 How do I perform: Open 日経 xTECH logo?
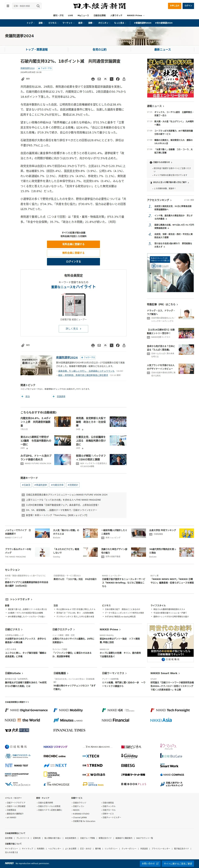click(91, 756)
